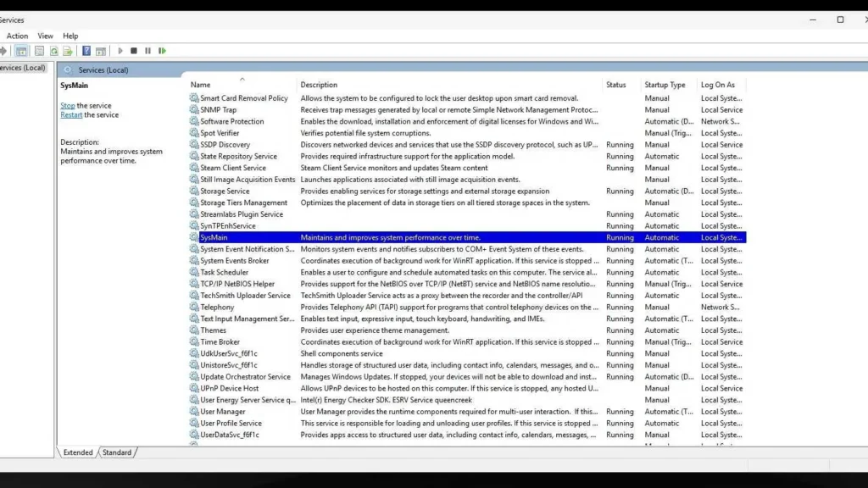Image resolution: width=868 pixels, height=488 pixels.
Task: Open the Action menu
Action: 17,36
